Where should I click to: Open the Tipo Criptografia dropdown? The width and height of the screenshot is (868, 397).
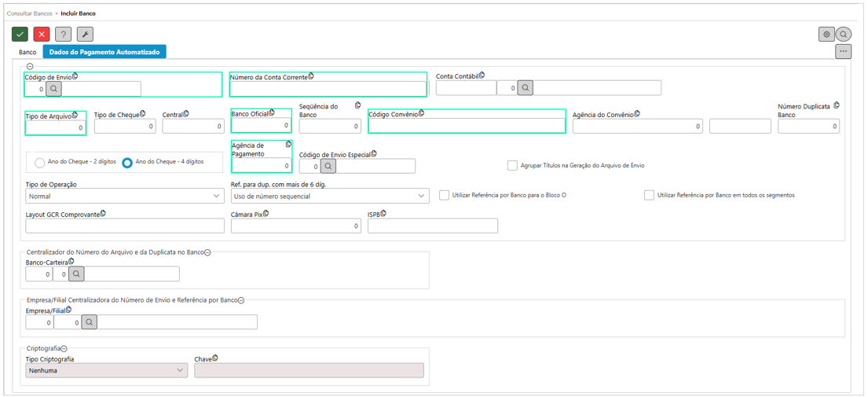[107, 369]
